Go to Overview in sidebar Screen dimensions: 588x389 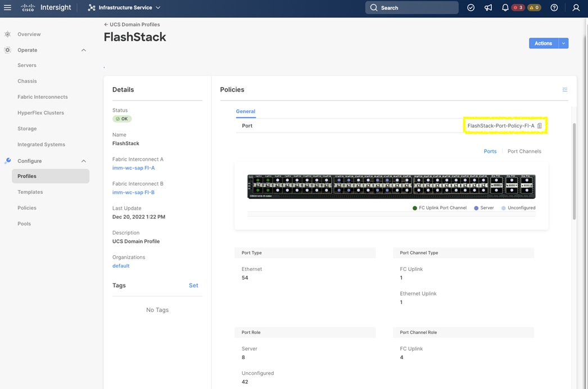click(x=29, y=34)
